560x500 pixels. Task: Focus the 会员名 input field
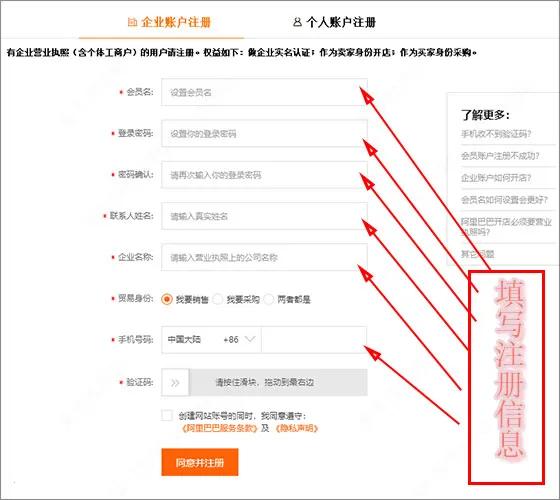pyautogui.click(x=264, y=92)
